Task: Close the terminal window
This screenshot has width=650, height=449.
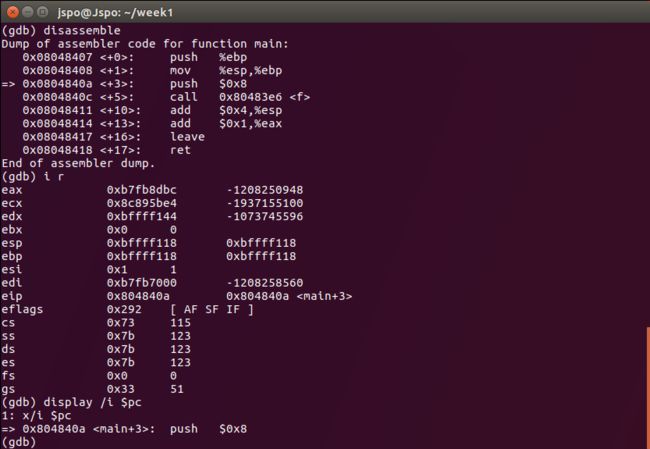Action: point(12,12)
